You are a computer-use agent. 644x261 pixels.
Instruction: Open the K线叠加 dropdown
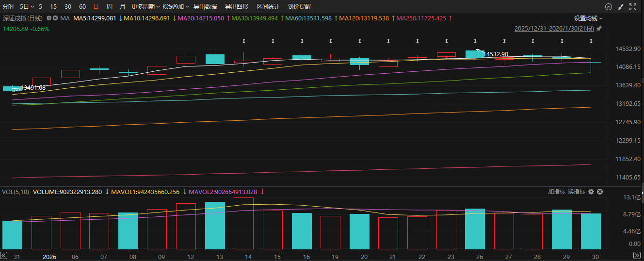175,7
